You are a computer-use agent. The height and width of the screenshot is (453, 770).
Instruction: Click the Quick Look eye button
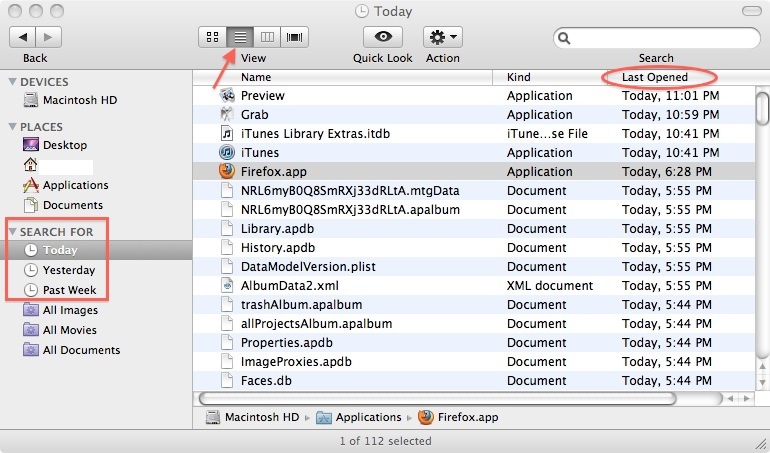[383, 37]
